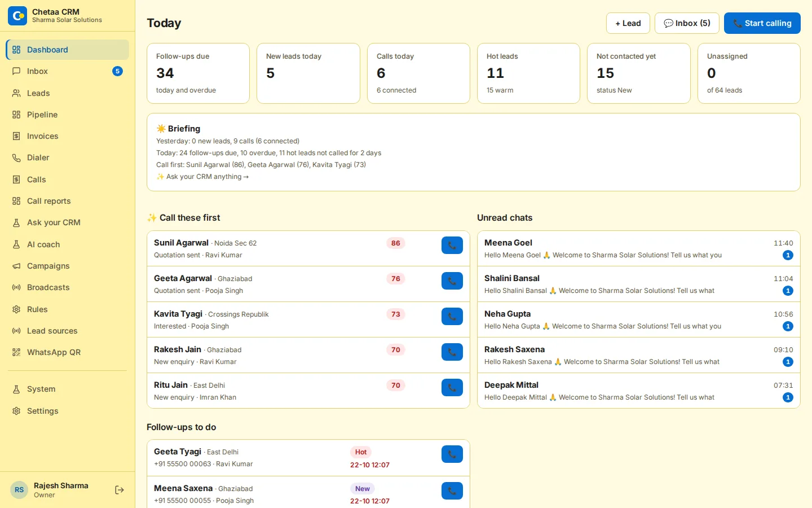The width and height of the screenshot is (812, 508).
Task: Click the logout icon beside Rajesh Sharma
Action: pyautogui.click(x=120, y=490)
